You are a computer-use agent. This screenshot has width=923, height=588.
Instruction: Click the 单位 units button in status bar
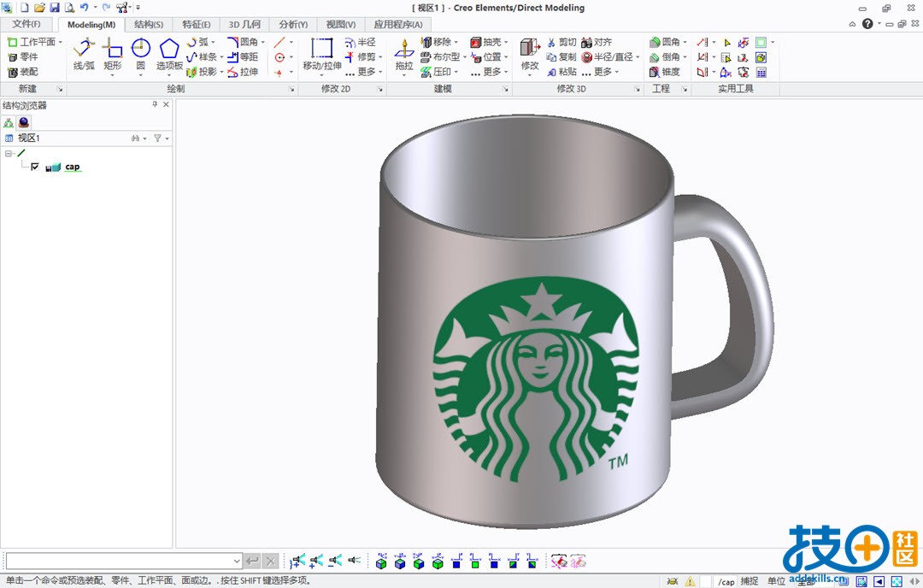coord(776,581)
